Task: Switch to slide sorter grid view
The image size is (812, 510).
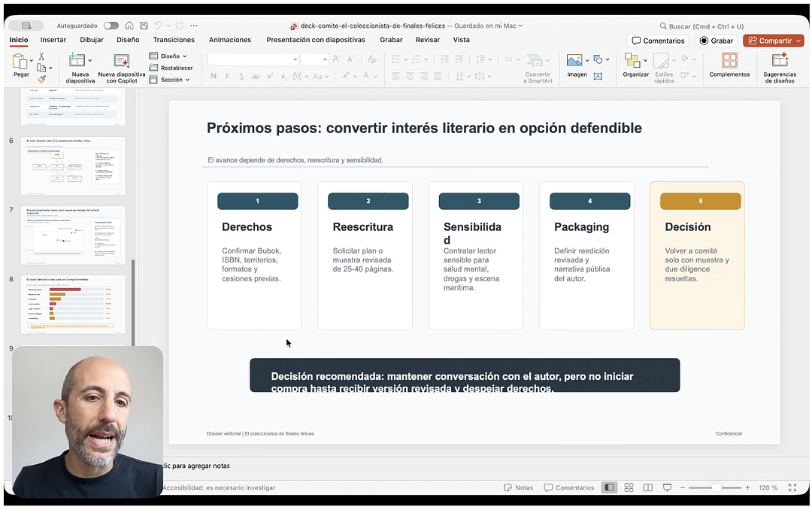Action: 629,487
